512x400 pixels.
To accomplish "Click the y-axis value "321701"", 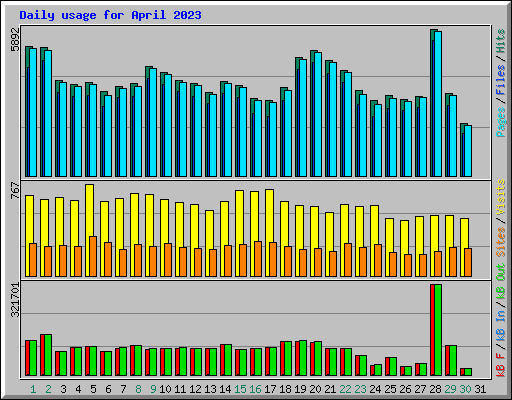I will 15,300.
